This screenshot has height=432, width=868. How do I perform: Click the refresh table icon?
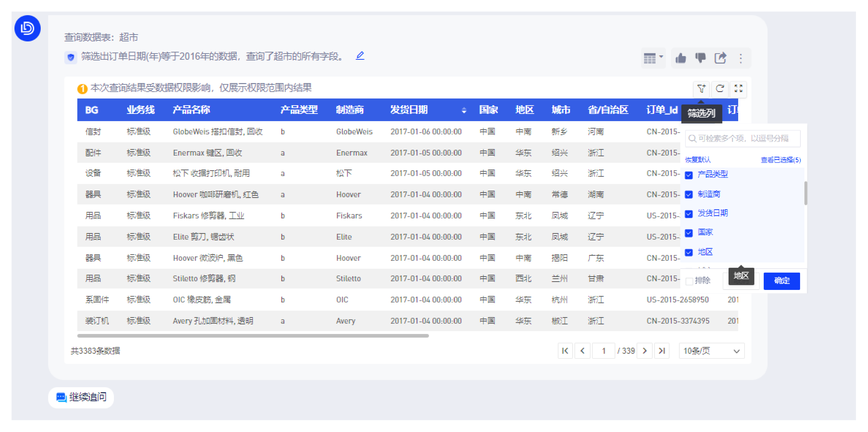coord(720,89)
